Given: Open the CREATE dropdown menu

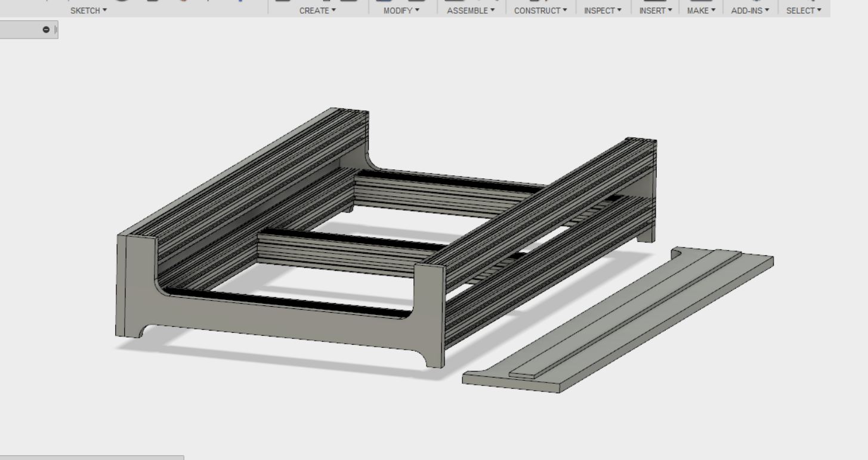Looking at the screenshot, I should coord(317,10).
